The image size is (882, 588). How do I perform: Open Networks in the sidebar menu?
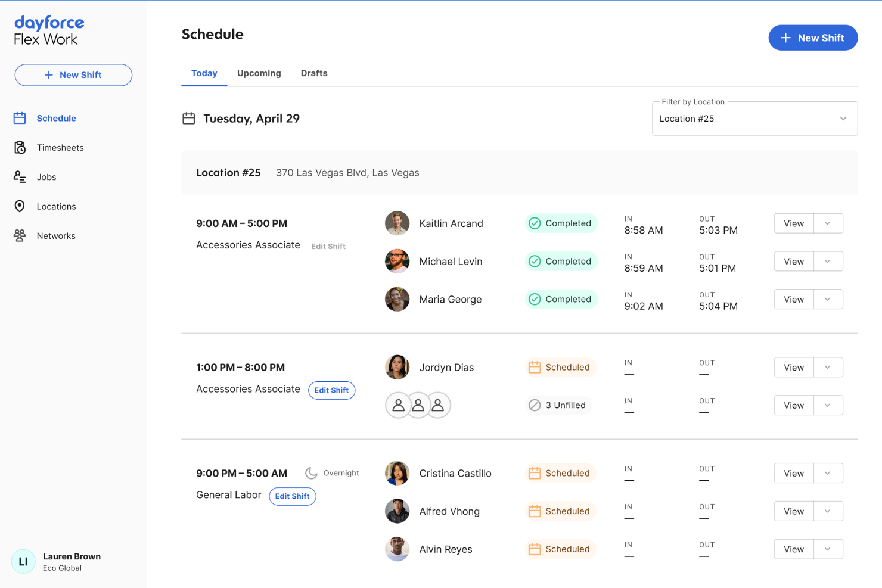(x=56, y=235)
